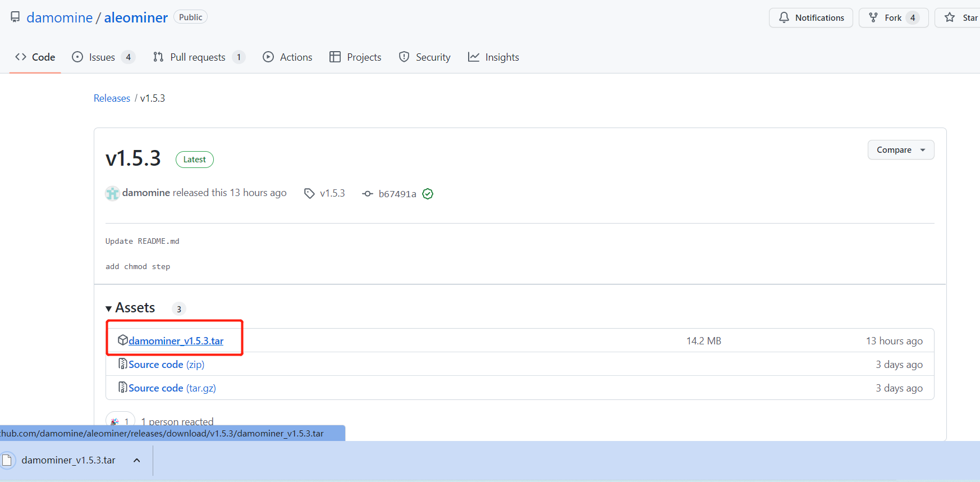Open the aleominer repository link
The width and height of the screenshot is (980, 482).
point(136,17)
